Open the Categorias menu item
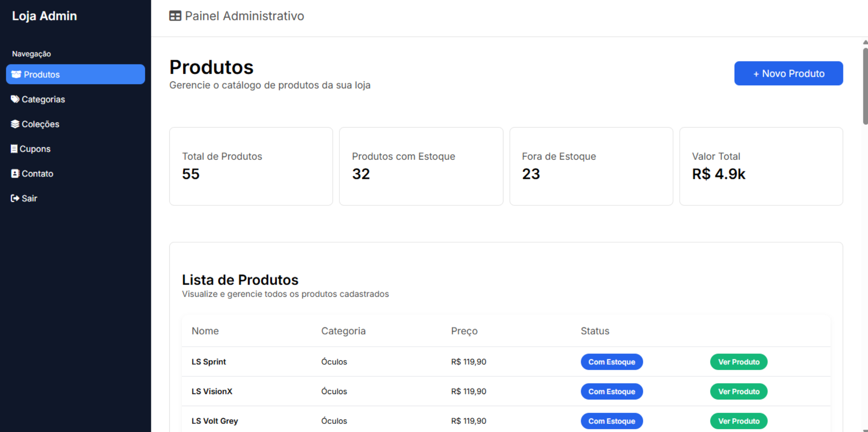The image size is (868, 432). click(43, 99)
